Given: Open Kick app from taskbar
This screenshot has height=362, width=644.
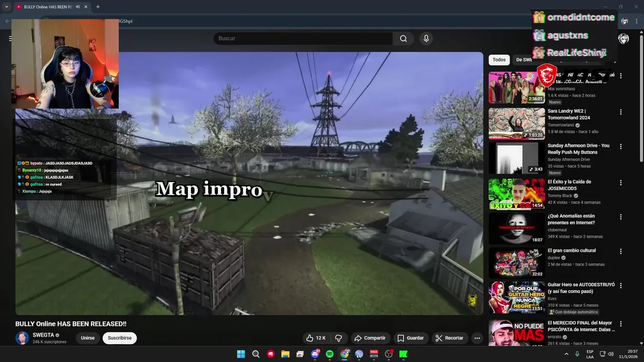Looking at the screenshot, I should coord(404,354).
